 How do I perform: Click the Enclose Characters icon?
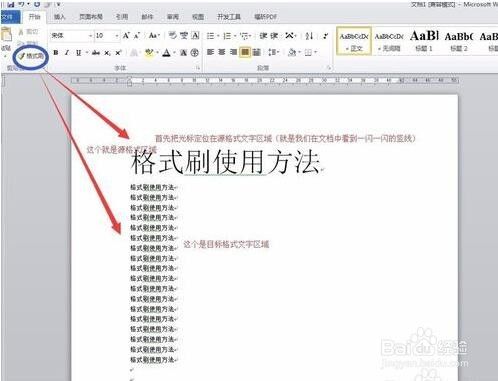pos(195,53)
